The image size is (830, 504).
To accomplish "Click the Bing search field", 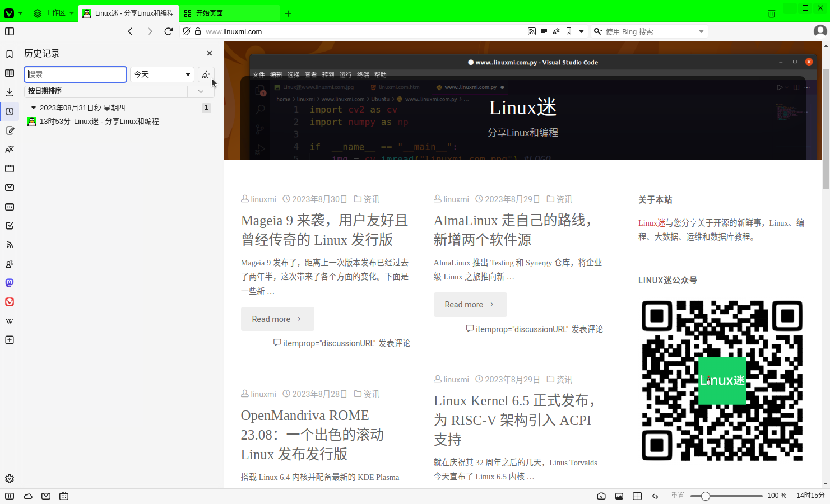I will 650,31.
